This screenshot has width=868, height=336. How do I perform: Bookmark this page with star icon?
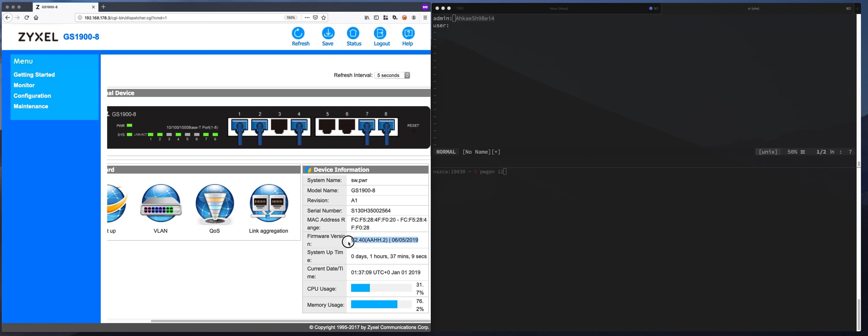tap(324, 17)
